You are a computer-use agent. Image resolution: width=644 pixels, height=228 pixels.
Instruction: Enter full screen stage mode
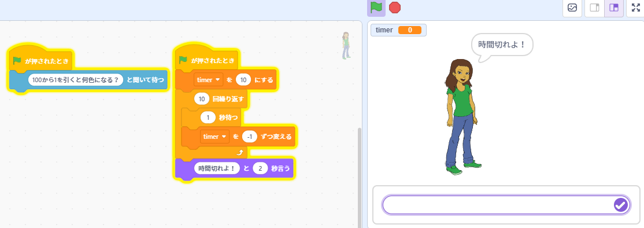coord(635,8)
